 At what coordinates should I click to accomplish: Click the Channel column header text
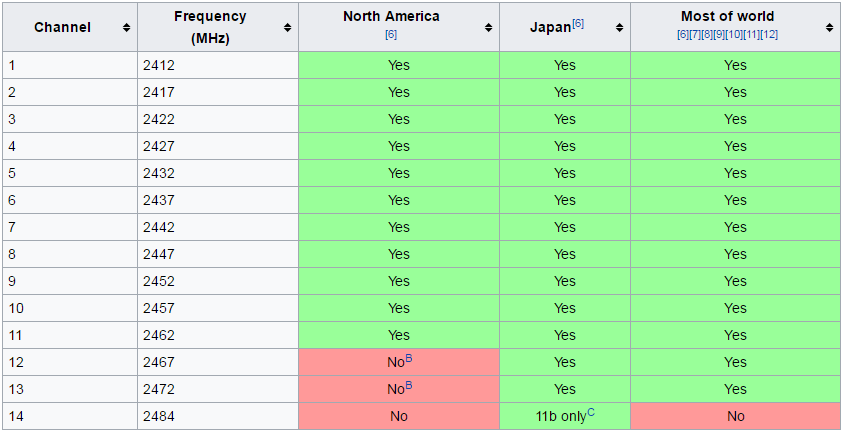coord(62,27)
